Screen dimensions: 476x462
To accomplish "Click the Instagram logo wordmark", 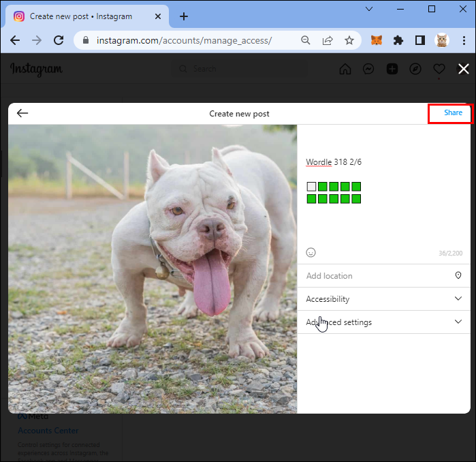I will pos(36,70).
